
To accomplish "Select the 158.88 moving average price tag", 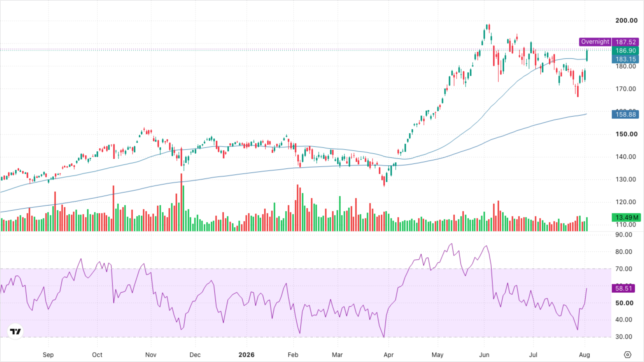I will point(625,114).
